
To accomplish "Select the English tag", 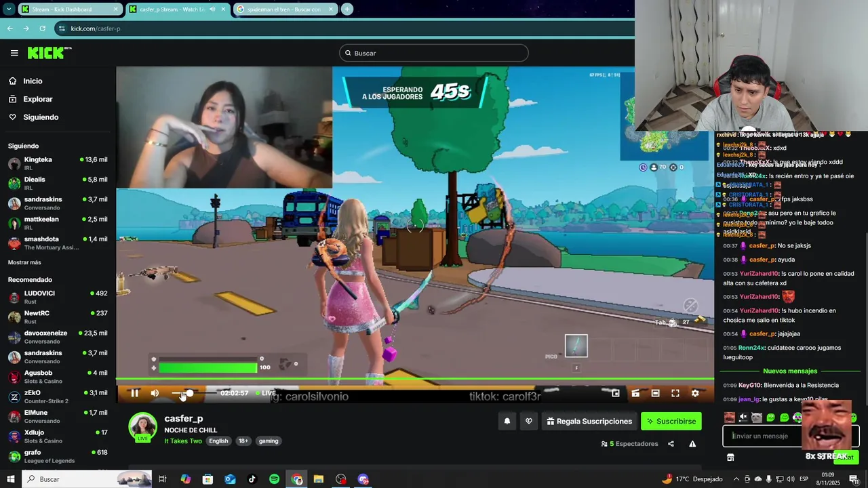I will (x=218, y=441).
